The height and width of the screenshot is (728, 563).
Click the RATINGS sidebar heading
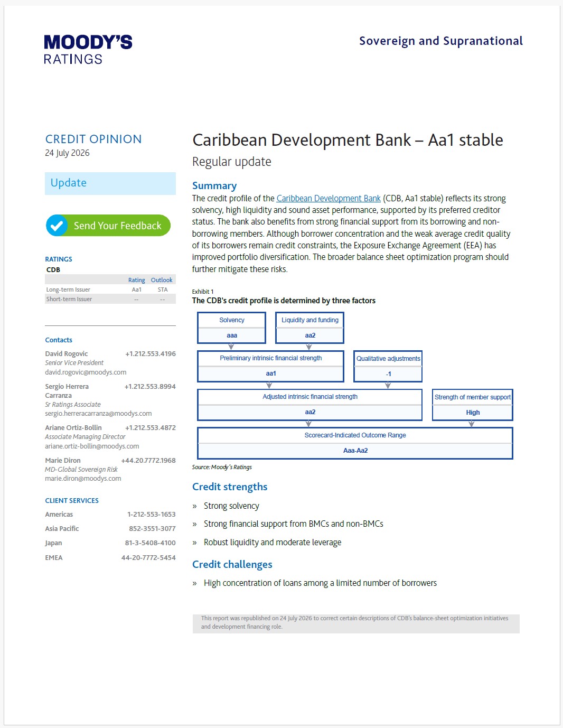[x=59, y=259]
